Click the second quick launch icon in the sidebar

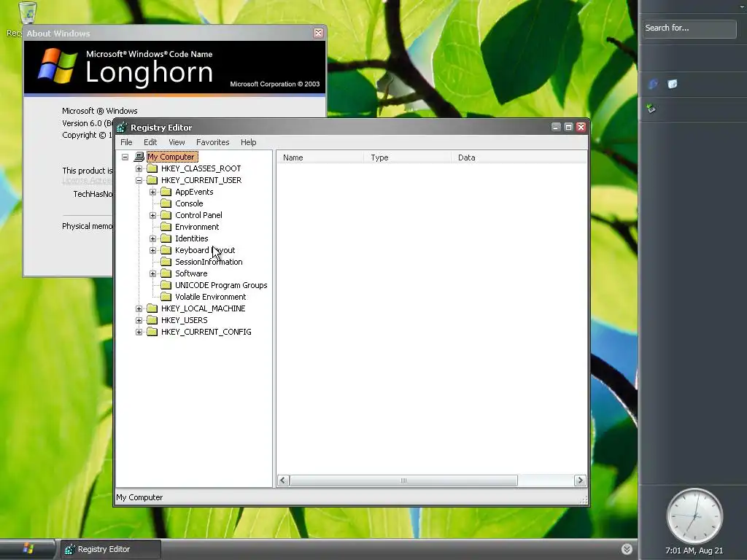point(672,85)
